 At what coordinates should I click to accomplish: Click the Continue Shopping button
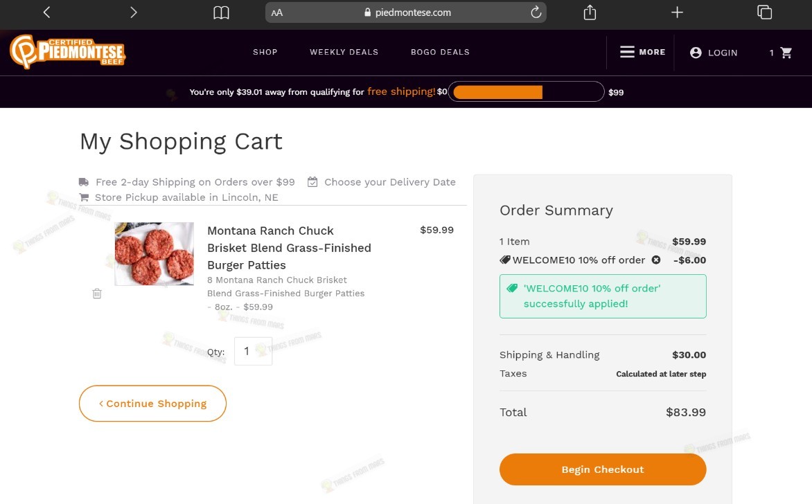tap(152, 403)
